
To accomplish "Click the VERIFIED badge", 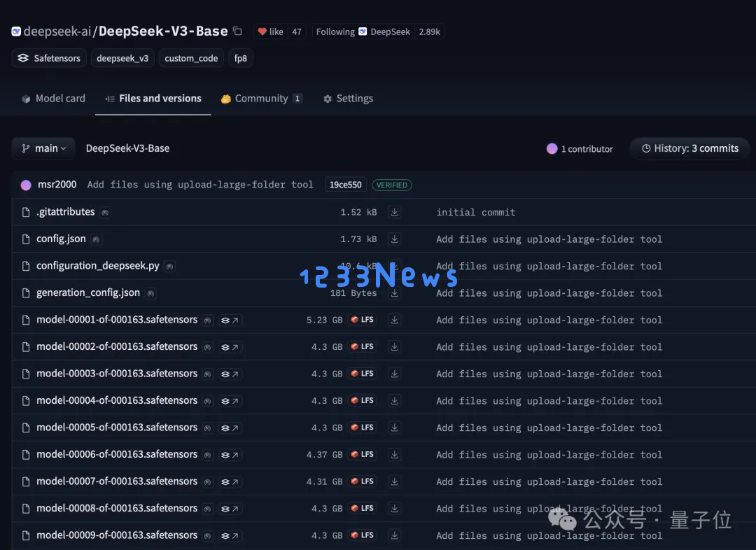I will pos(392,185).
